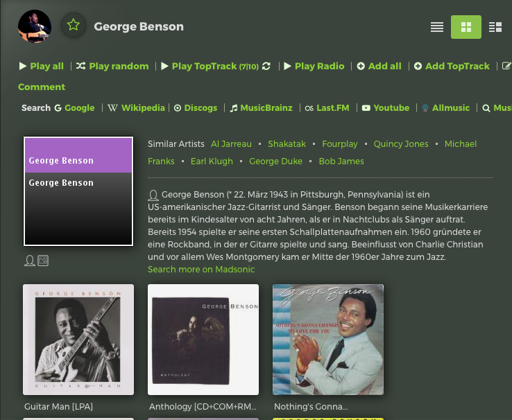This screenshot has width=512, height=420.
Task: Select the grid view layout
Action: pyautogui.click(x=466, y=27)
